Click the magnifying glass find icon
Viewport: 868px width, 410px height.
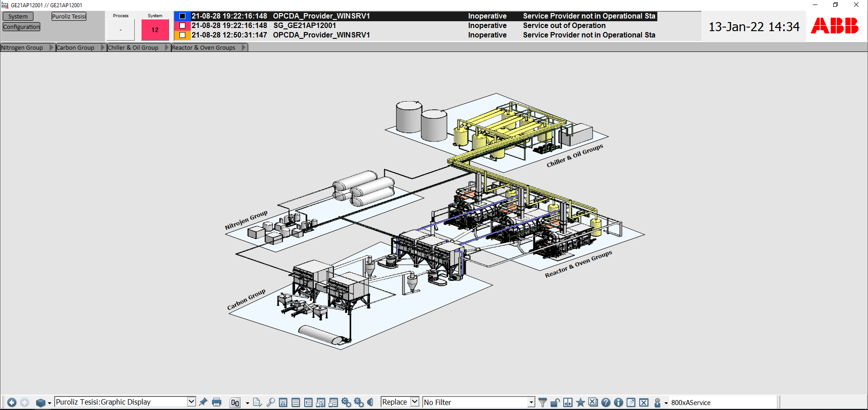pos(270,402)
